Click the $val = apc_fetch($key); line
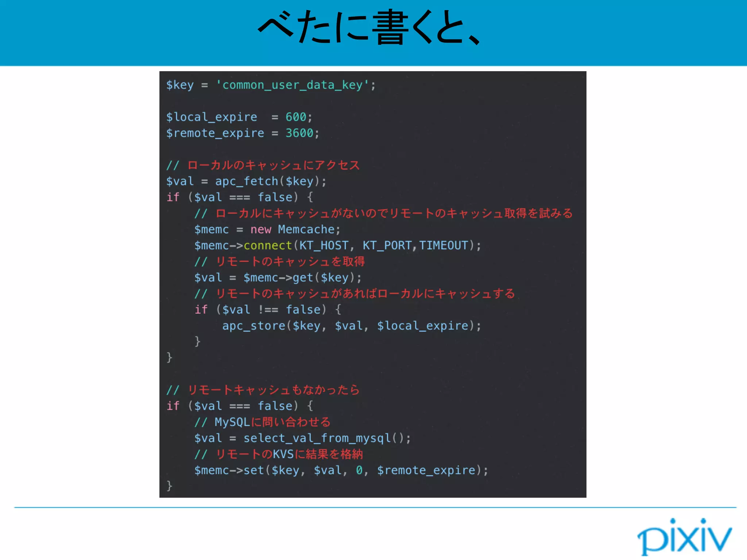Viewport: 747px width, 560px height. tap(246, 182)
